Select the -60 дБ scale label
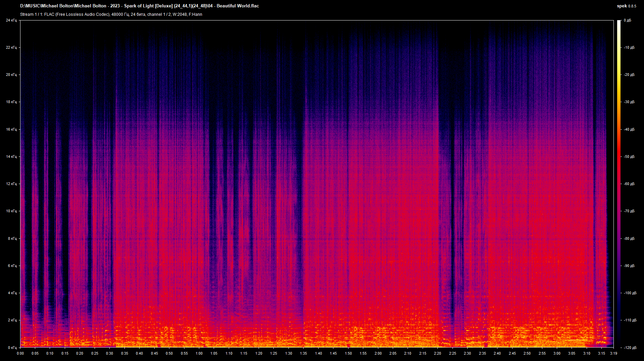This screenshot has width=644, height=361. (629, 184)
